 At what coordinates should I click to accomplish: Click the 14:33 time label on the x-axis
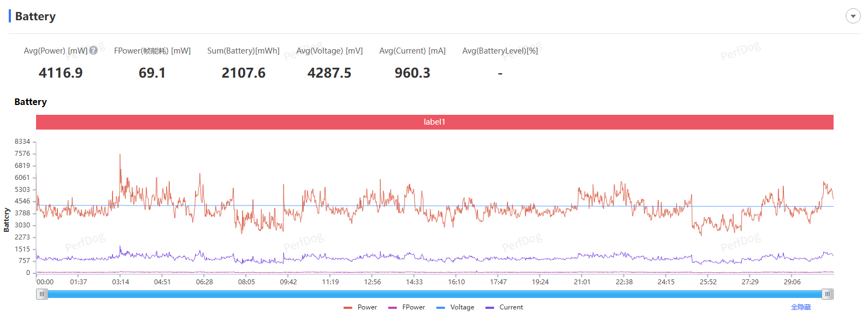414,282
